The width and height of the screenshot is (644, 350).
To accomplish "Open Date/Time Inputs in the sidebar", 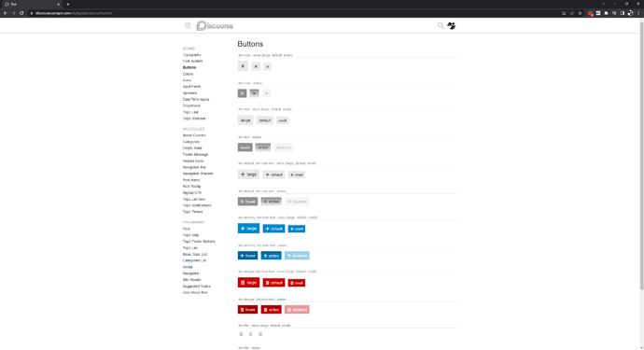I will click(196, 100).
